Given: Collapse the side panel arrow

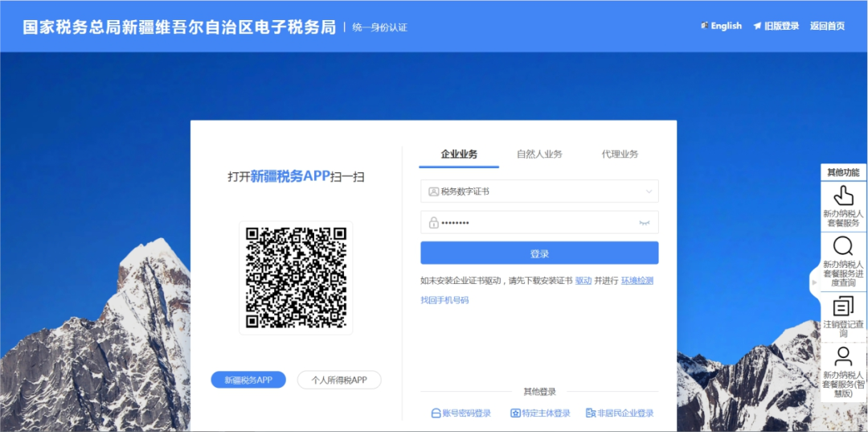Looking at the screenshot, I should coord(814,282).
